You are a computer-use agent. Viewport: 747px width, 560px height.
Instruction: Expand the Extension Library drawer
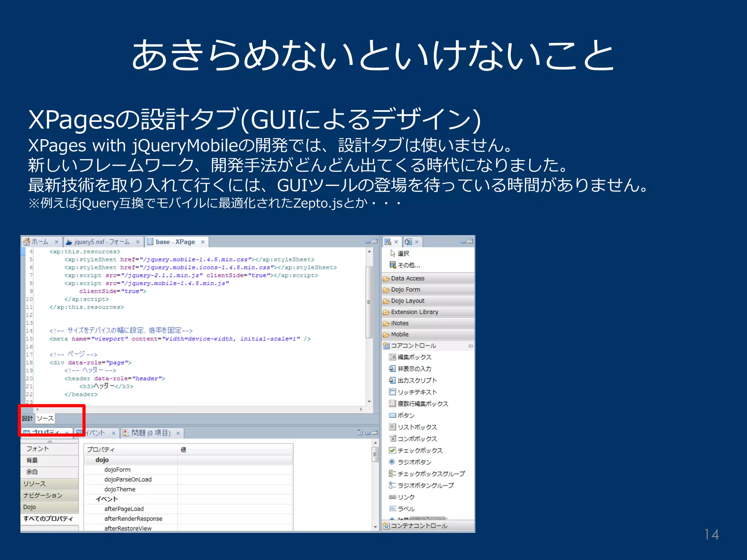pos(428,312)
